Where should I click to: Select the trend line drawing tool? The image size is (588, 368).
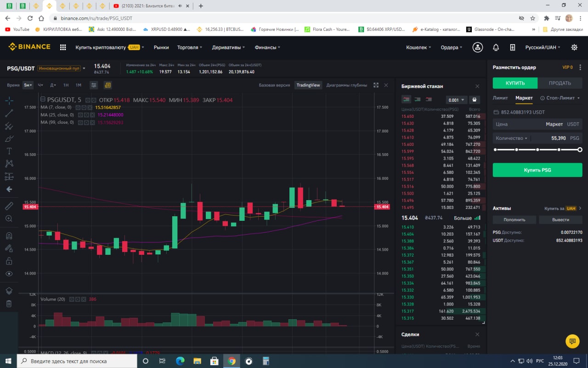pyautogui.click(x=9, y=113)
